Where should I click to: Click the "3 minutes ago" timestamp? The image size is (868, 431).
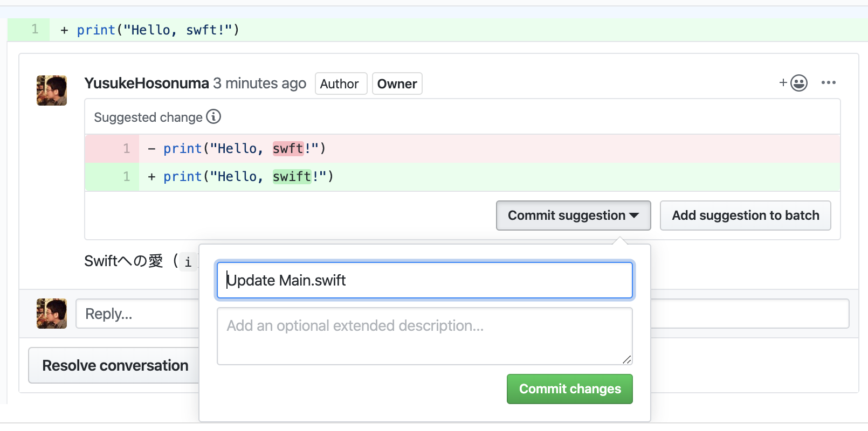pos(259,84)
